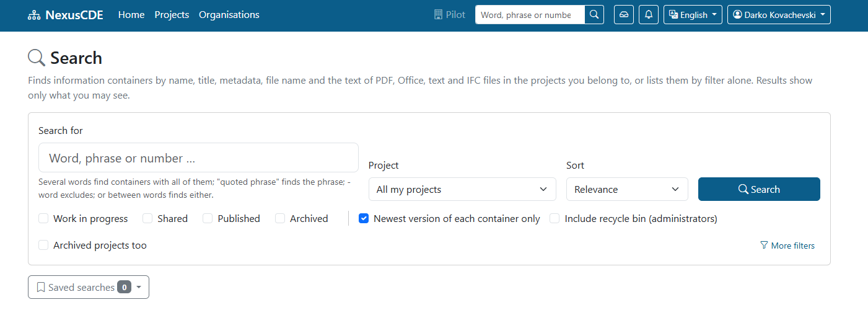Open the notifications bell
The height and width of the screenshot is (328, 868).
649,15
